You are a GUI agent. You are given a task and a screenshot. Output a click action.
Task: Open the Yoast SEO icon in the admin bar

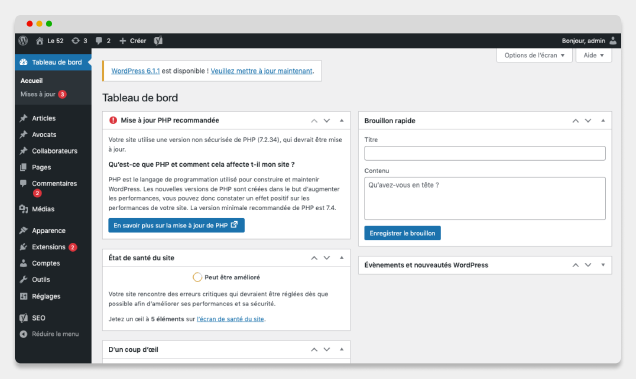[x=158, y=41]
